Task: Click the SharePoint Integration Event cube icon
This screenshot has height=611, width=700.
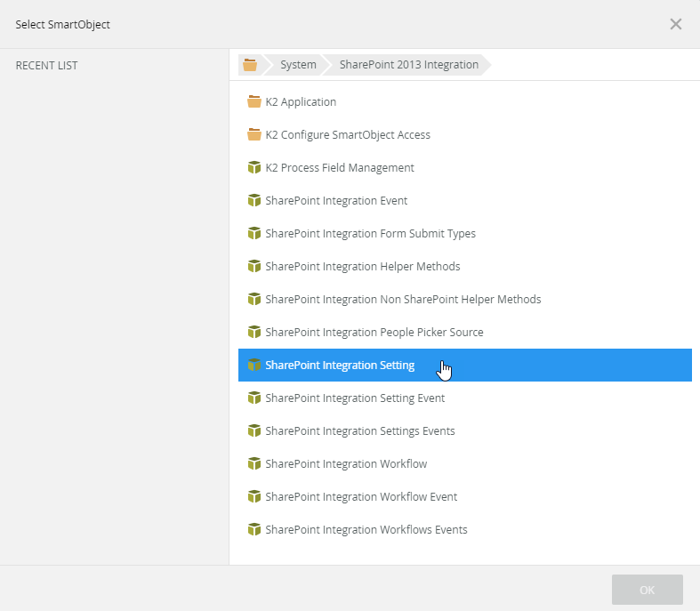Action: click(x=254, y=201)
